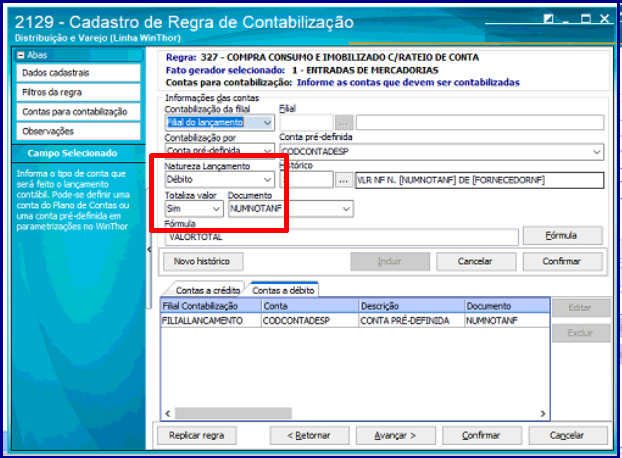Click the Histórico text field VLR NF N.

[480, 180]
